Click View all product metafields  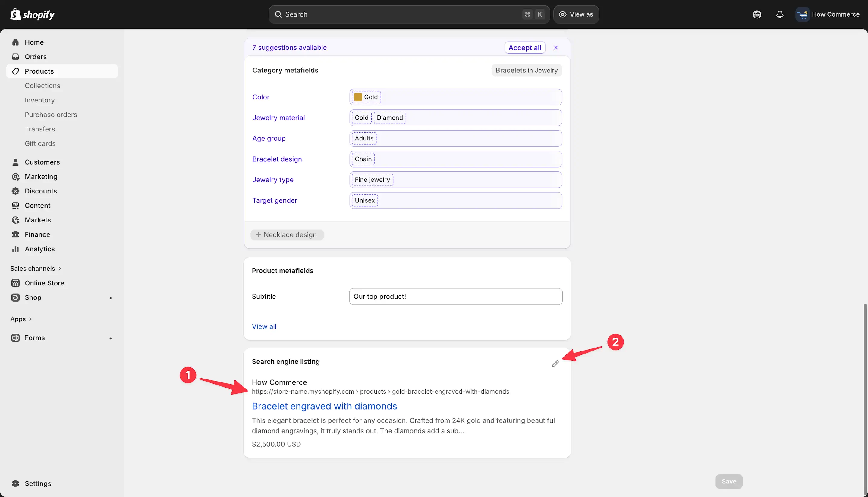[264, 326]
